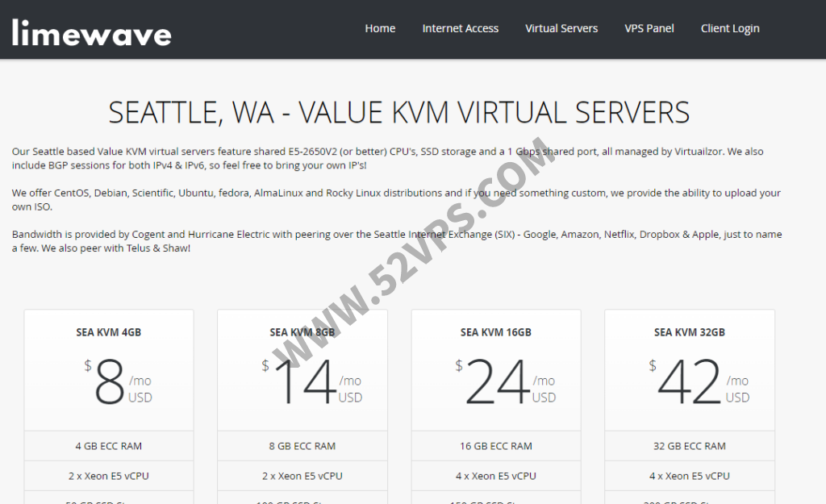Viewport: 826px width, 504px height.
Task: Open the Virtual Servers menu
Action: [561, 28]
